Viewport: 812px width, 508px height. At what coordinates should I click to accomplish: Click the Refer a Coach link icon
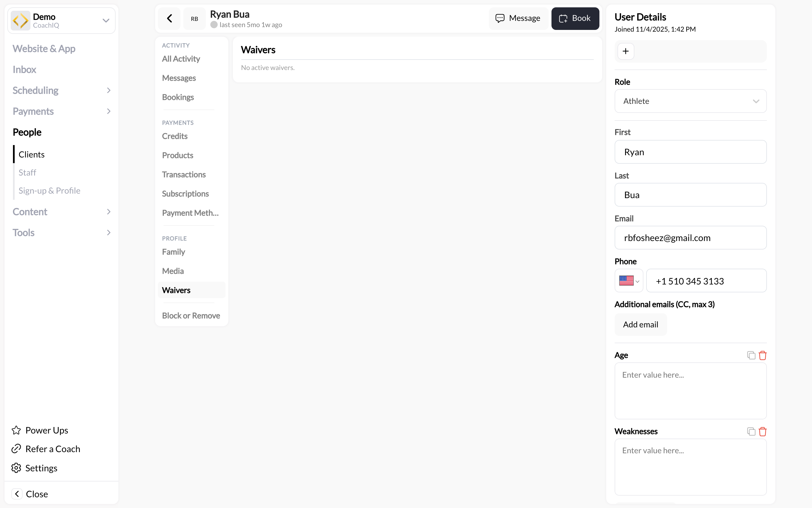click(x=16, y=449)
